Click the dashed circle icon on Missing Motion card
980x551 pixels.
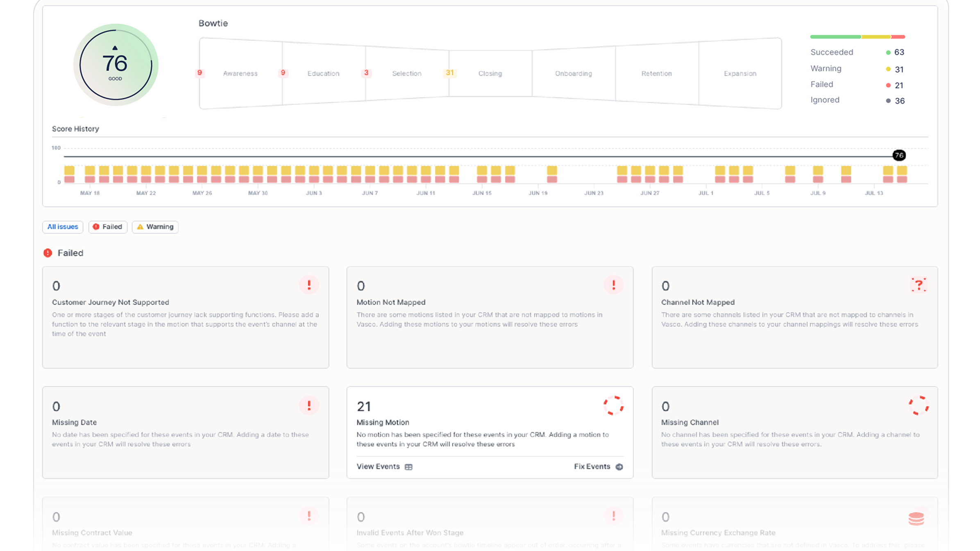click(613, 406)
